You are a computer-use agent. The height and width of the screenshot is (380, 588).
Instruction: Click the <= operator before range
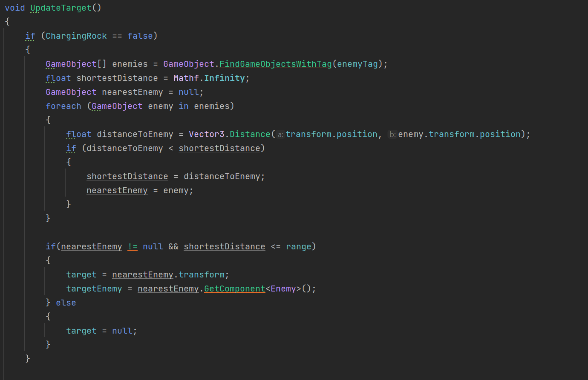(276, 246)
